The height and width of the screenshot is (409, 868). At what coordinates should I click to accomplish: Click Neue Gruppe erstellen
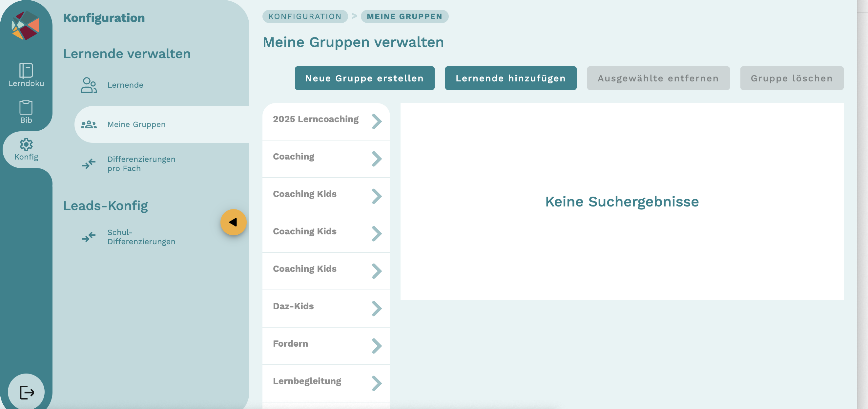coord(364,78)
